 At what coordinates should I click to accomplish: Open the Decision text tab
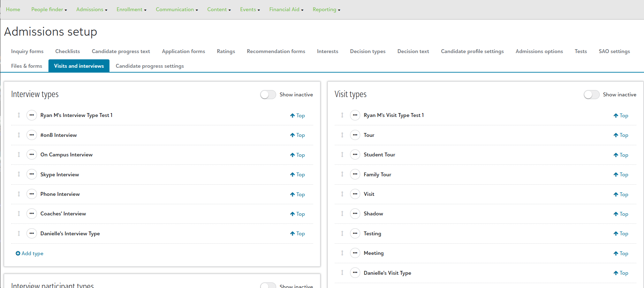coord(413,51)
